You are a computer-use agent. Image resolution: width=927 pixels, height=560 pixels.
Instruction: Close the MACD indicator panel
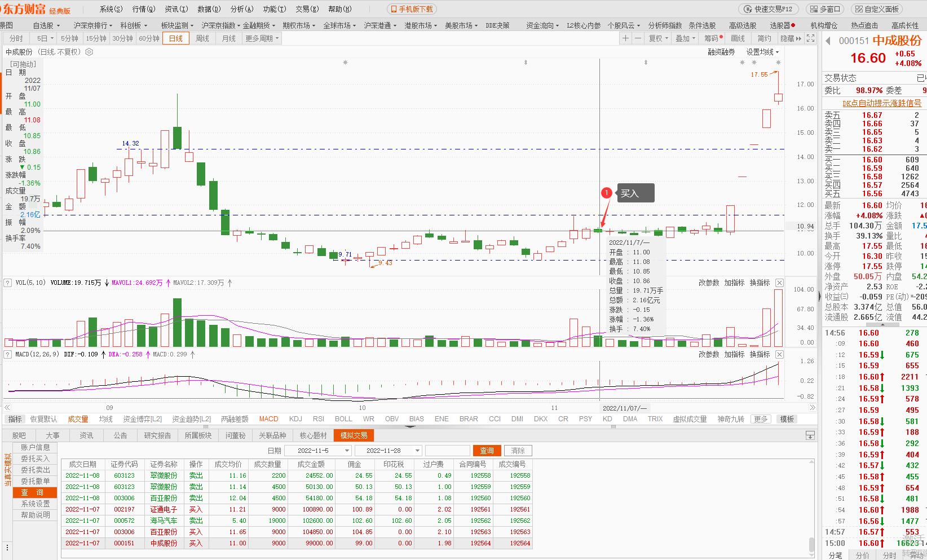point(779,354)
